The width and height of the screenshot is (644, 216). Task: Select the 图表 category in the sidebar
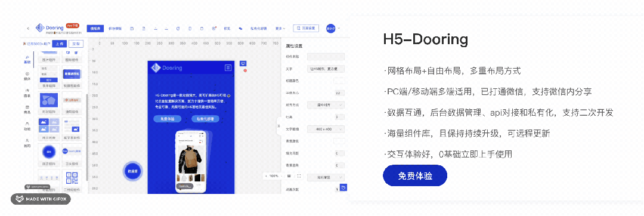(27, 93)
